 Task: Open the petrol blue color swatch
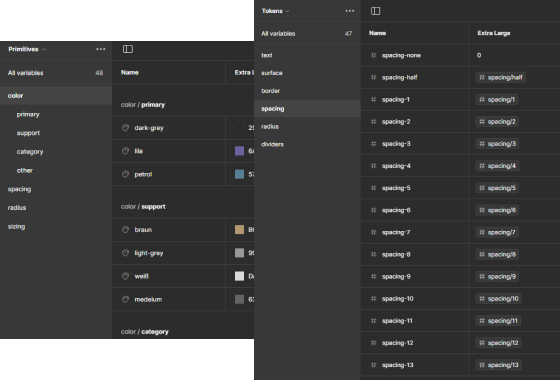click(239, 174)
